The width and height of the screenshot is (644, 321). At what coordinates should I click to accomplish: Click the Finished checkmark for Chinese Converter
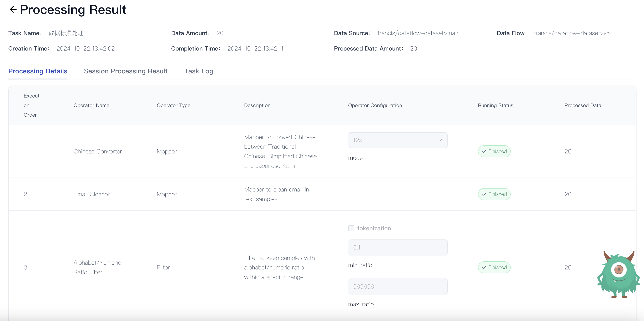[484, 151]
